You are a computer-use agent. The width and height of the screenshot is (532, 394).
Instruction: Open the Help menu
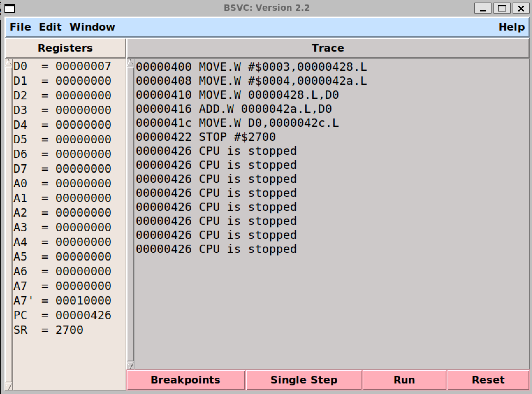coord(511,27)
